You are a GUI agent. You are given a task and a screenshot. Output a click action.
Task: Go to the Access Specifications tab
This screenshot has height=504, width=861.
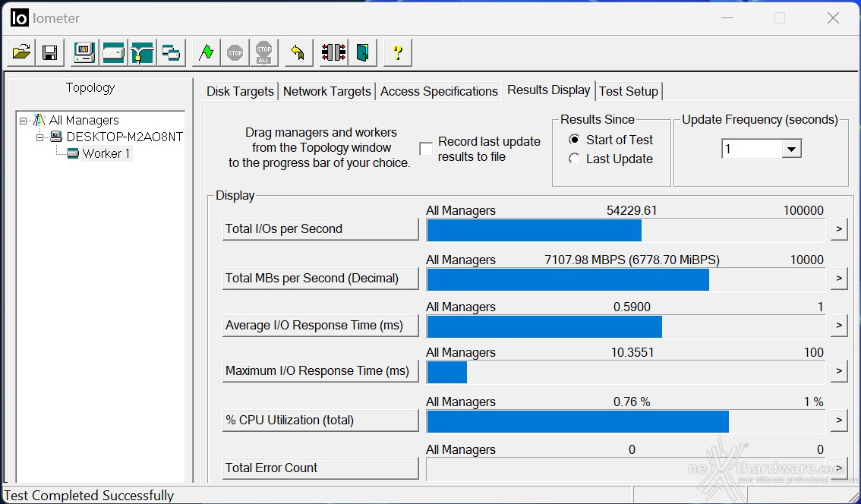tap(440, 92)
